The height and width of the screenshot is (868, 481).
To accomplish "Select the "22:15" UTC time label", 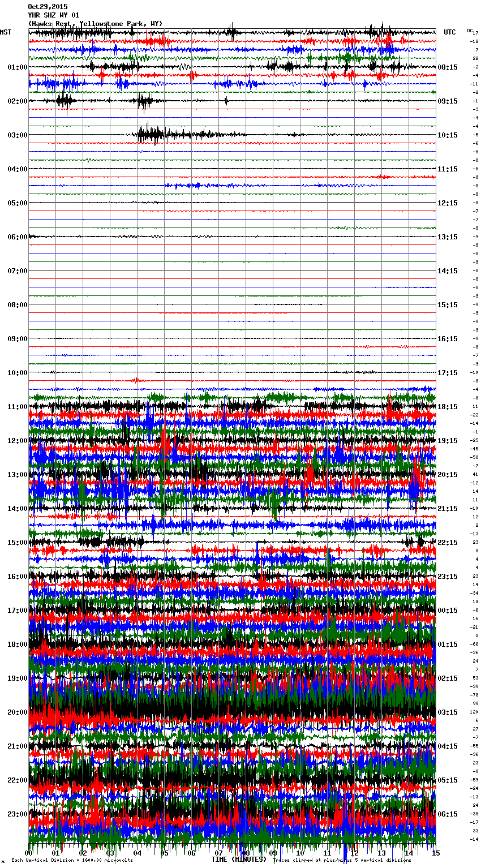I will [448, 543].
